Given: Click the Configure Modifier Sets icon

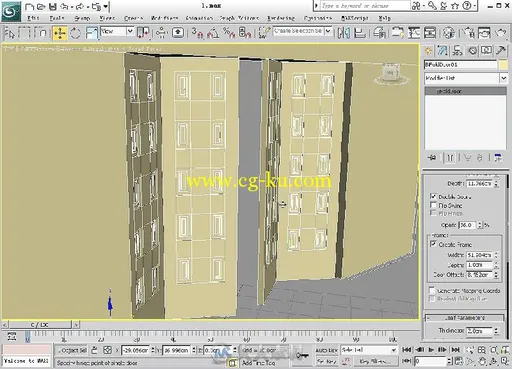Looking at the screenshot, I should pyautogui.click(x=498, y=158).
